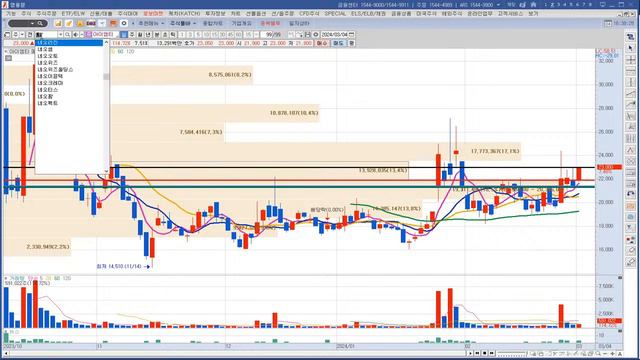The width and height of the screenshot is (640, 360).
Task: Choose the highlighted first suggestion in the stock list
Action: click(x=69, y=42)
